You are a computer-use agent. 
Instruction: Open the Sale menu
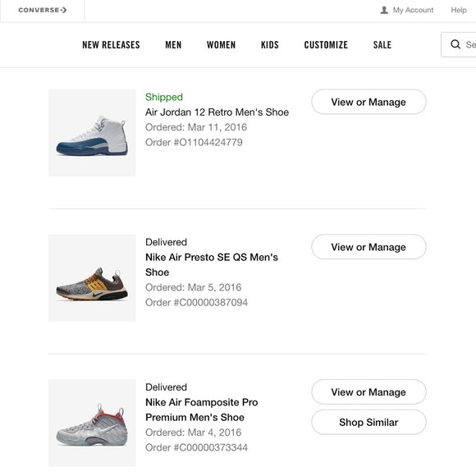coord(382,45)
